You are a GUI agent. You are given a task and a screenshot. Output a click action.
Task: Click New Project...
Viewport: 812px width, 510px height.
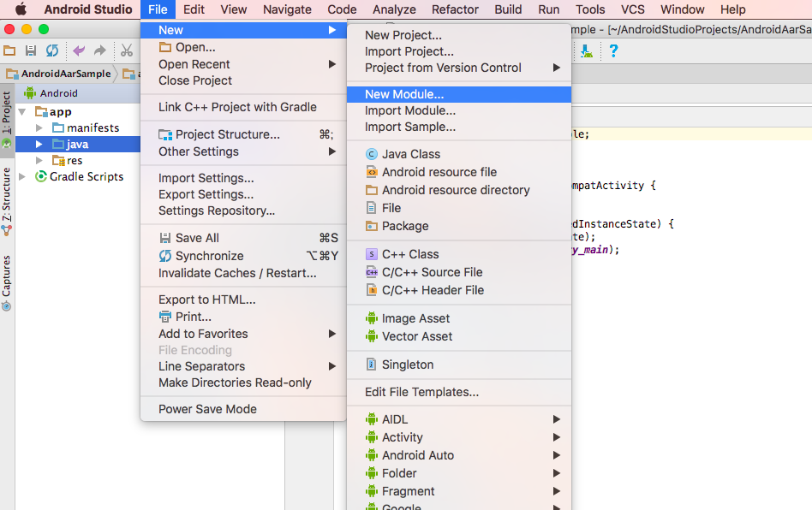(x=459, y=35)
